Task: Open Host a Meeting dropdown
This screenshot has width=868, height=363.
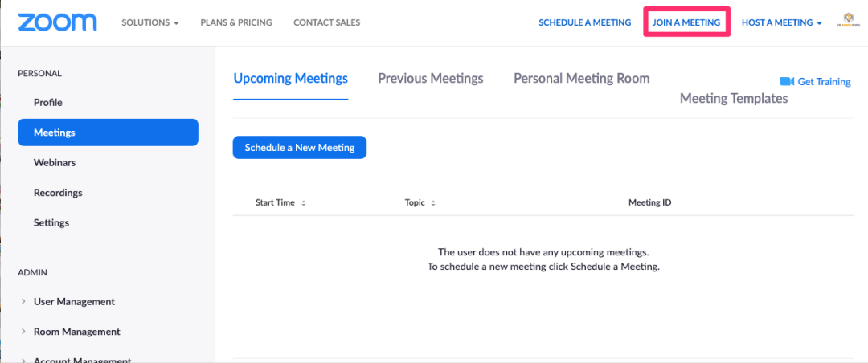Action: 782,22
